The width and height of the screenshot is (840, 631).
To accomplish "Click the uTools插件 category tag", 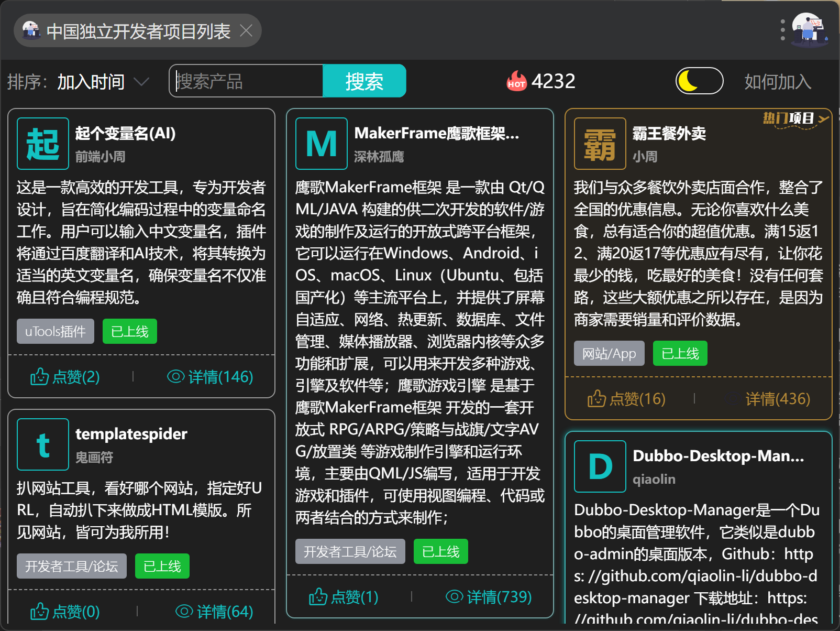I will pyautogui.click(x=56, y=331).
